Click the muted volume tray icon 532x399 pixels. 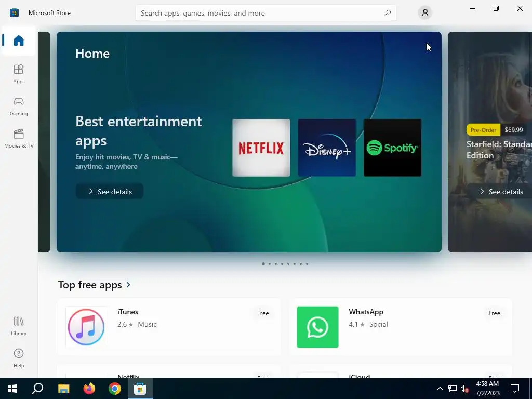point(464,389)
